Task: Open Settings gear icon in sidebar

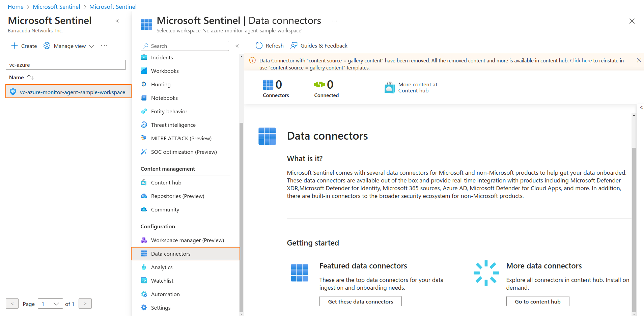Action: click(x=144, y=308)
